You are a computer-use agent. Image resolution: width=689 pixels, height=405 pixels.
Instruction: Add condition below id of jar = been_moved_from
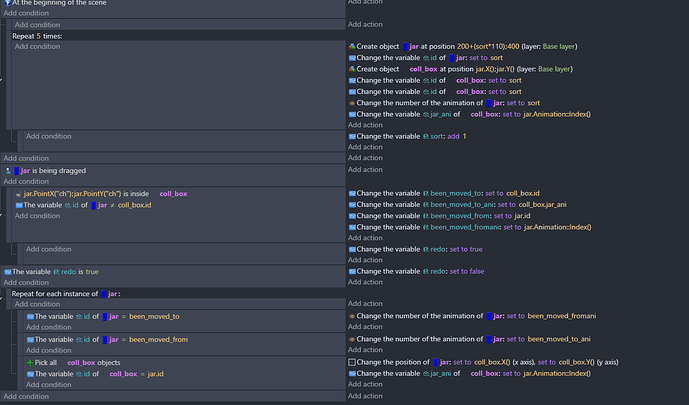pos(48,351)
